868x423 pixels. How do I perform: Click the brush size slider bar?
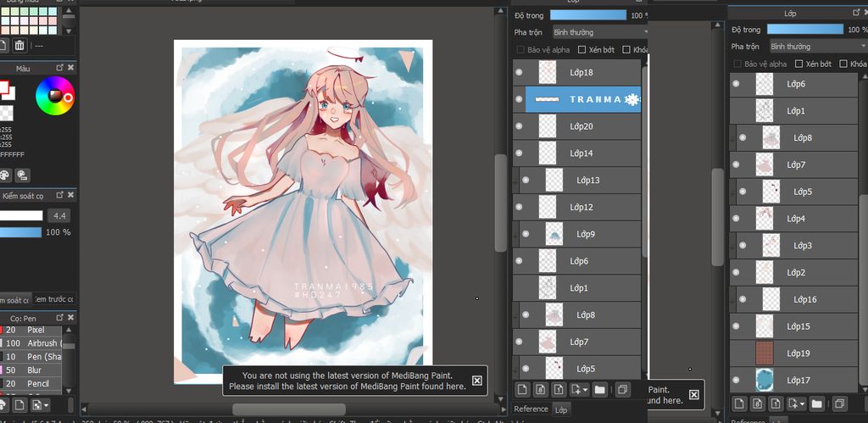21,215
